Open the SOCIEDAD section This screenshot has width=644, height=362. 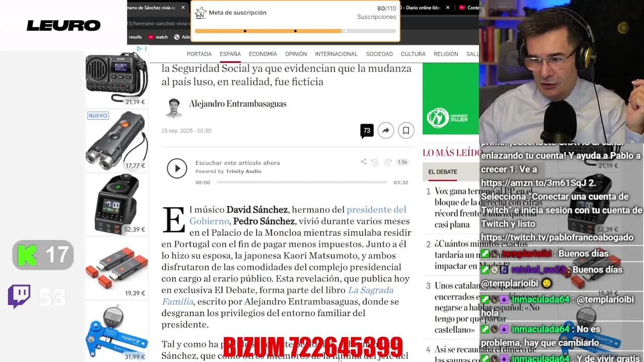tap(379, 54)
